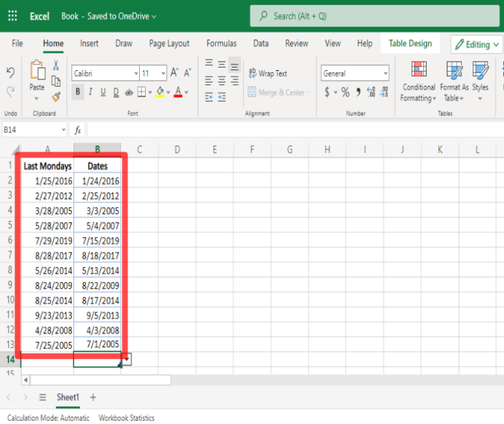This screenshot has width=504, height=424.
Task: Open the all sheets list icon
Action: [43, 397]
